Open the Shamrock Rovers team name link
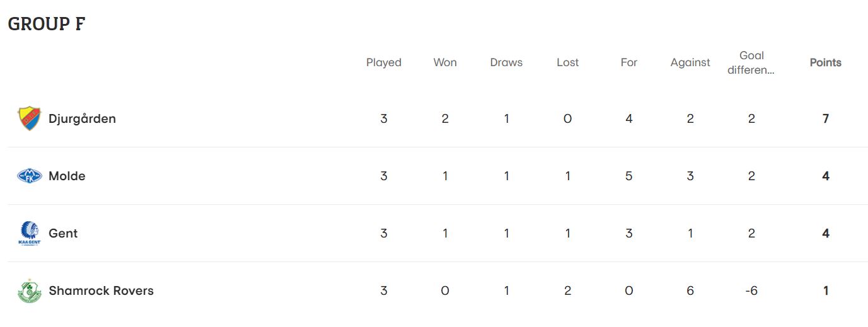Image resolution: width=868 pixels, height=327 pixels. click(101, 290)
